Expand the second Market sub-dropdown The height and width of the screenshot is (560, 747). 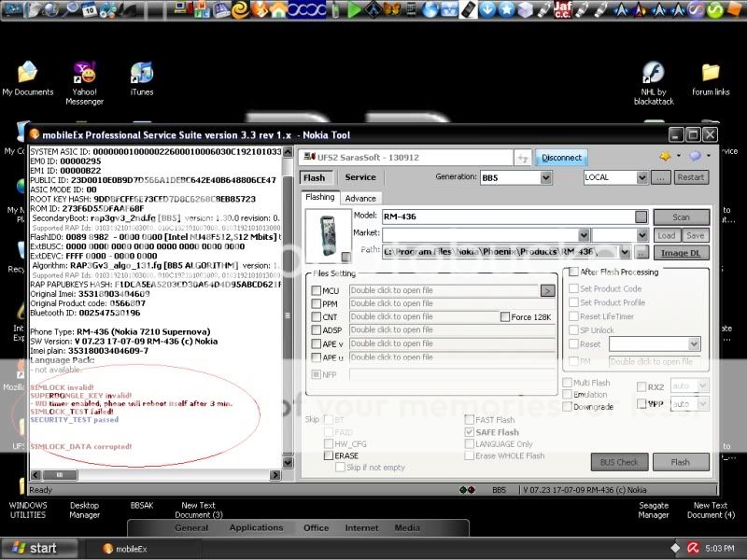(641, 235)
